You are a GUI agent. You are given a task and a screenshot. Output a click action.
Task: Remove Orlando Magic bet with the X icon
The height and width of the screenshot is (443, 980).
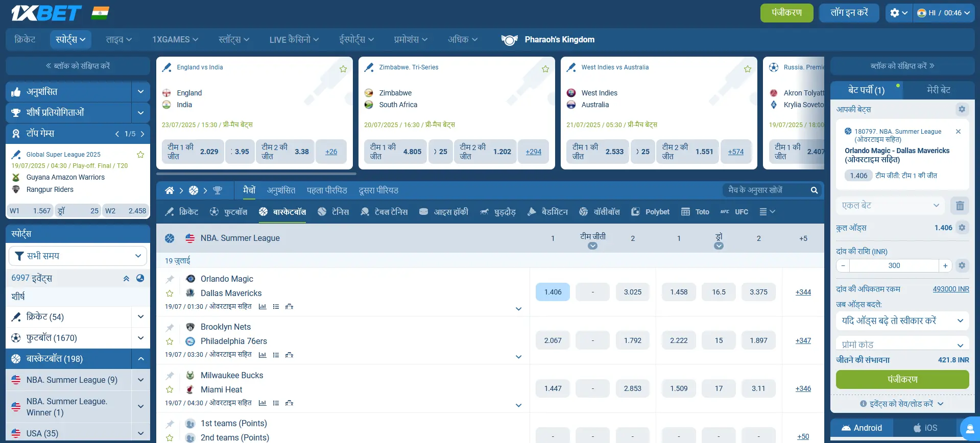958,132
